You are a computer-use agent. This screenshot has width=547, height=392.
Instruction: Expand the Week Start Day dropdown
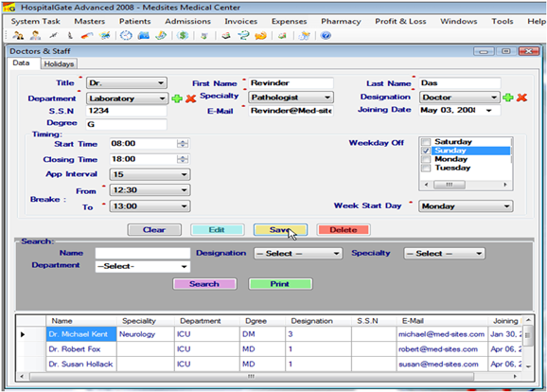(466, 206)
